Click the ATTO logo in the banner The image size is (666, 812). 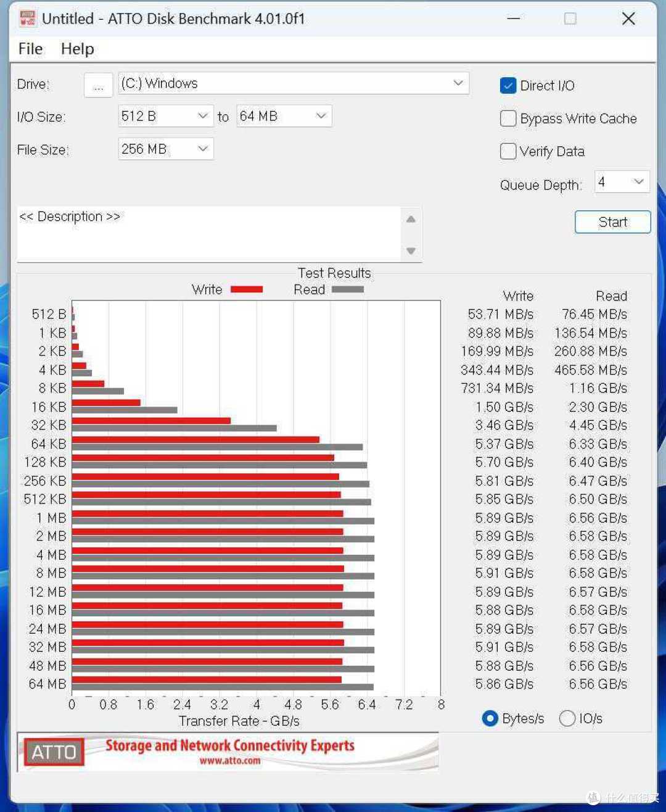(x=54, y=752)
